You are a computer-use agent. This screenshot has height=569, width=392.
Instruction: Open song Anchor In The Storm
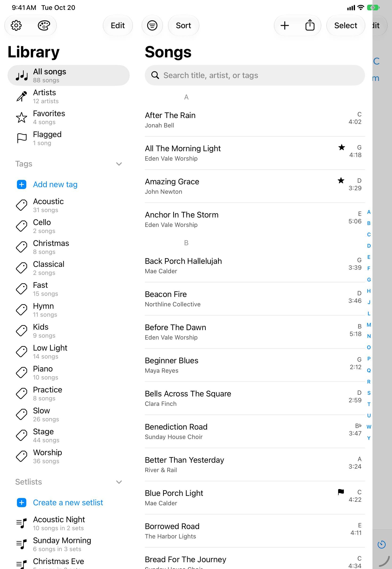[255, 219]
